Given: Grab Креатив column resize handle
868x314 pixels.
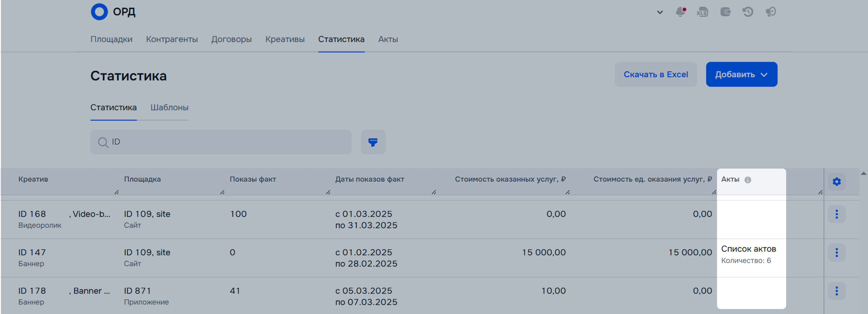Looking at the screenshot, I should pyautogui.click(x=117, y=192).
